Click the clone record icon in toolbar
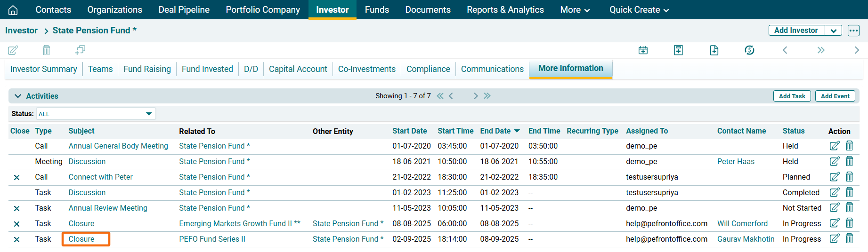Screen dimensions: 868x252 [80, 50]
